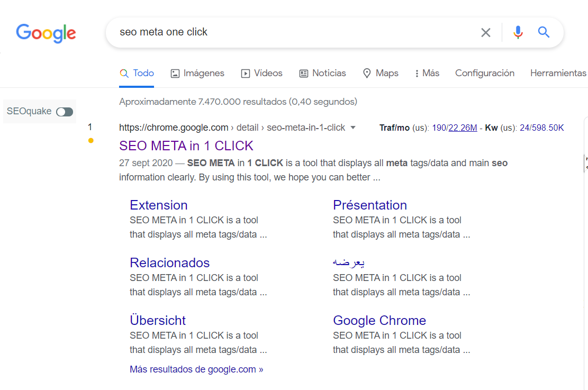Click the Traf/mo value 190
Screen dimensions: 588x390
click(439, 128)
